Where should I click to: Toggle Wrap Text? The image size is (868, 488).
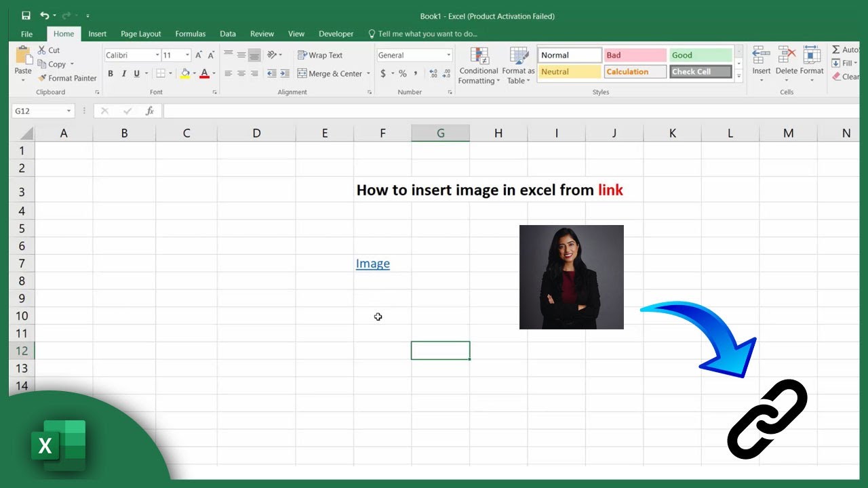(x=320, y=55)
